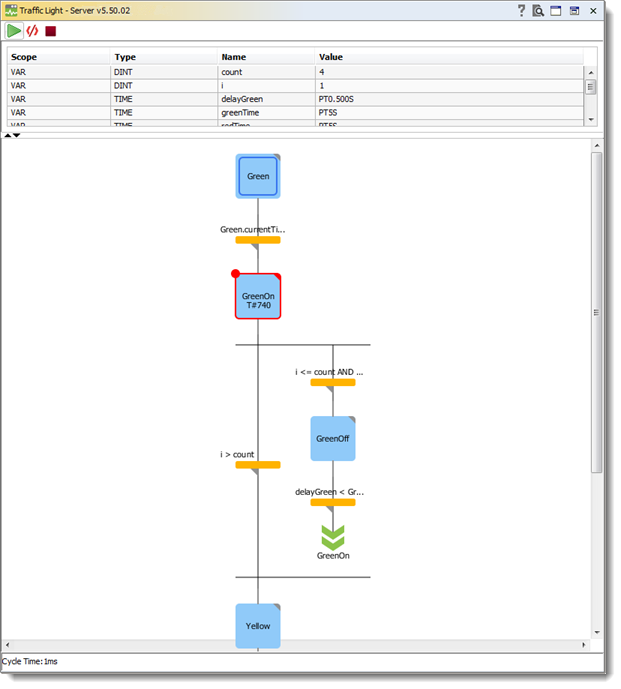
Task: Click the green Run play button
Action: tap(14, 31)
